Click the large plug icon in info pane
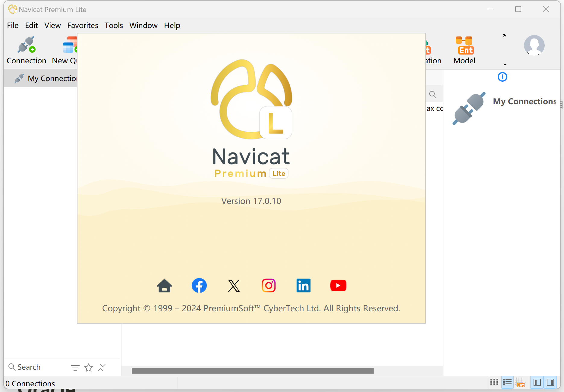564x392 pixels. [x=469, y=108]
